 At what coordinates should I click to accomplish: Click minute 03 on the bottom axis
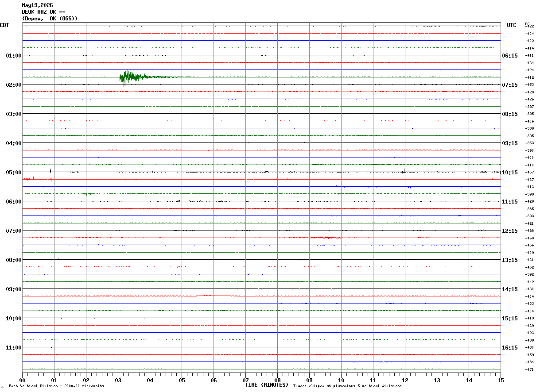point(118,380)
